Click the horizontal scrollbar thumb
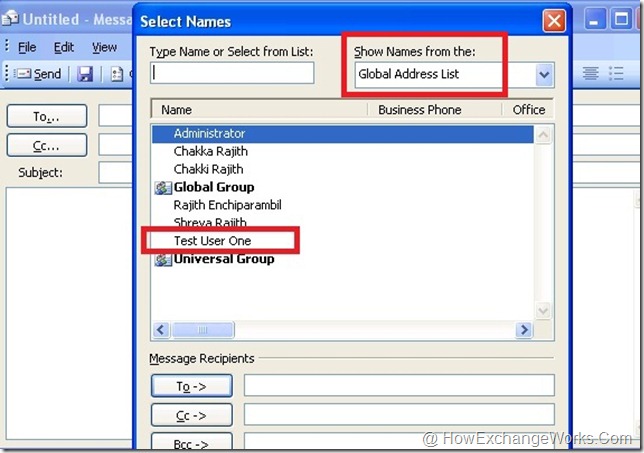 pyautogui.click(x=203, y=330)
